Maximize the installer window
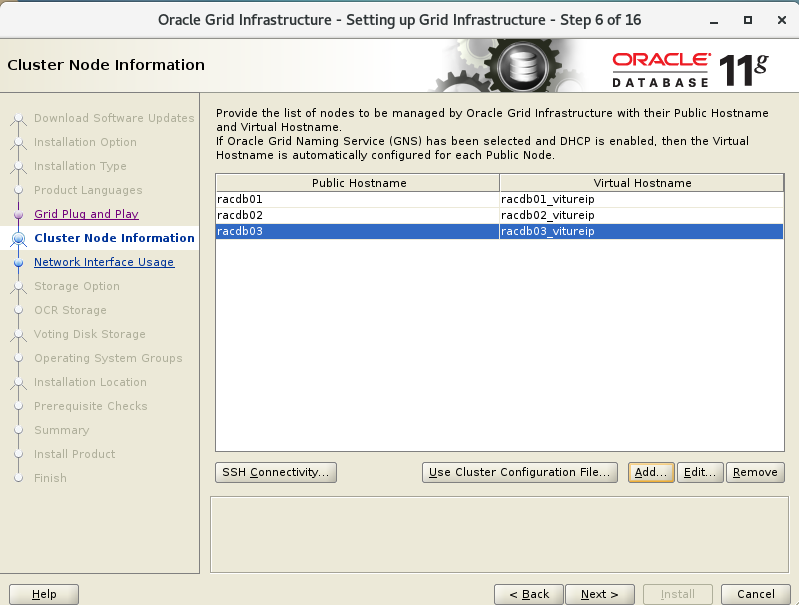Screen dimensions: 799x605 [x=748, y=20]
